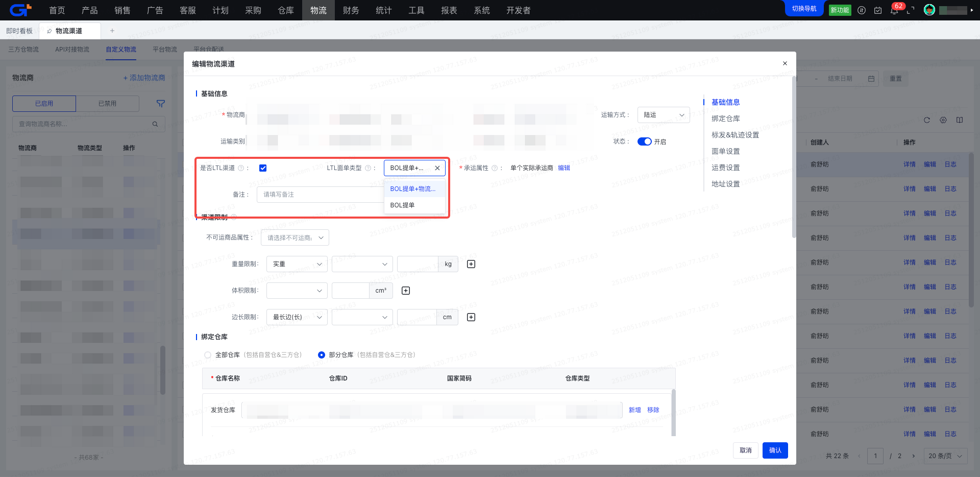Click 切换导航 button
The image size is (980, 477).
tap(804, 9)
